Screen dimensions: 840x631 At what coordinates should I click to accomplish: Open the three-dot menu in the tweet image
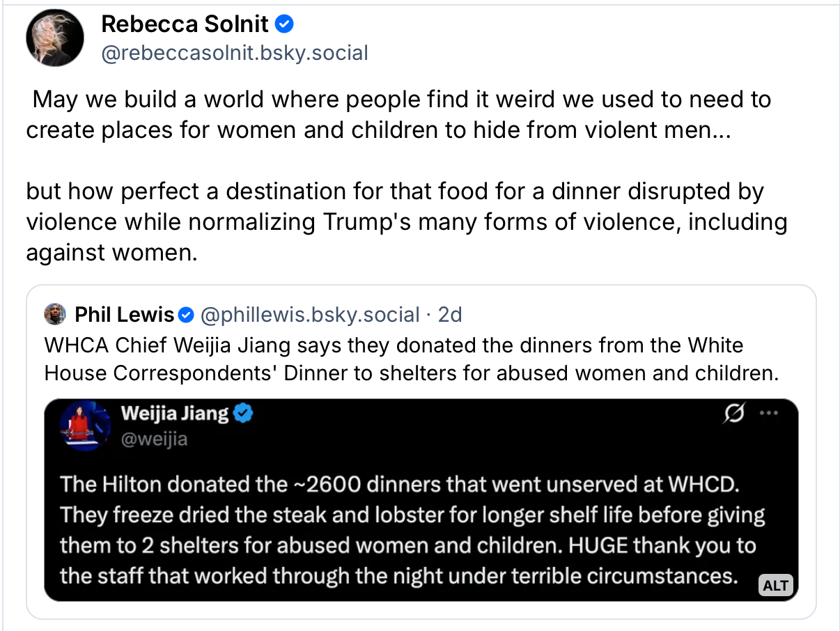[768, 413]
